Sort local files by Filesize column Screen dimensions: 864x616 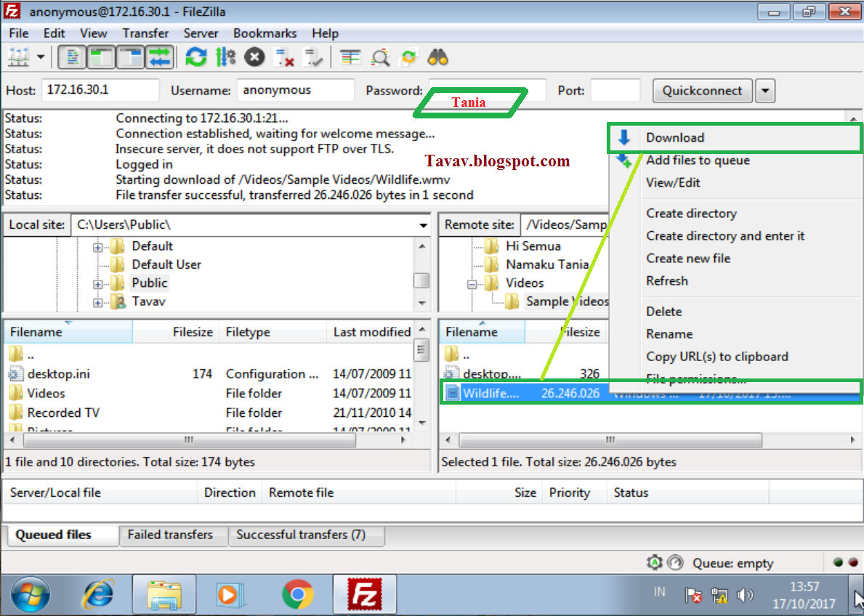click(176, 332)
